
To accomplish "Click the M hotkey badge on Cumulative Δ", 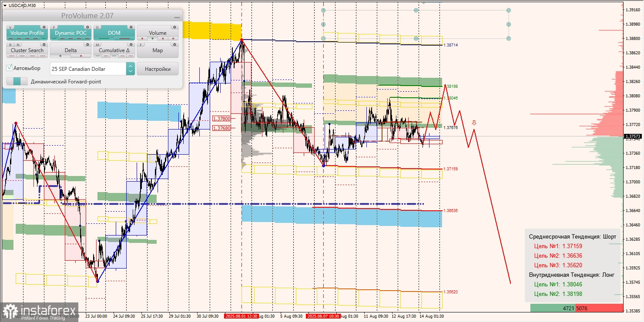I will [x=98, y=44].
